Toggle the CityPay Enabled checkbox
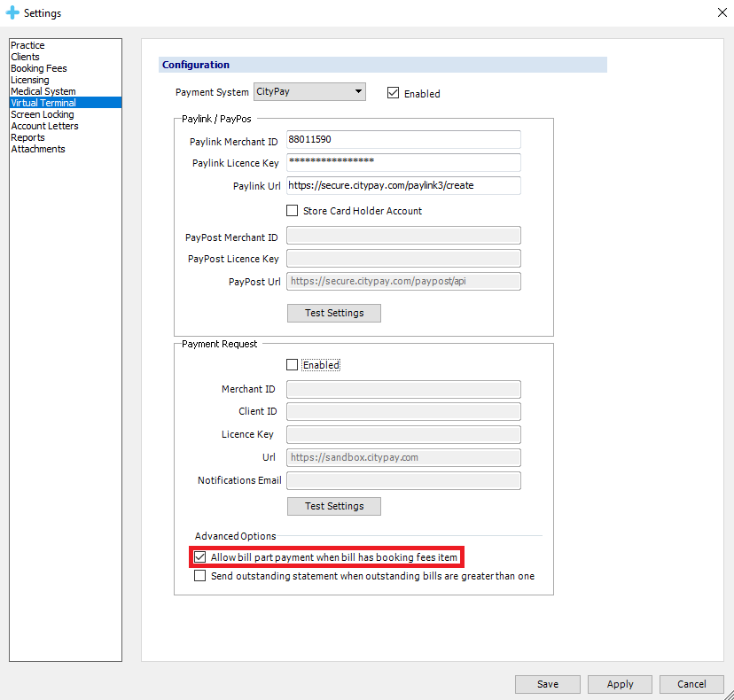This screenshot has height=700, width=734. pyautogui.click(x=394, y=93)
